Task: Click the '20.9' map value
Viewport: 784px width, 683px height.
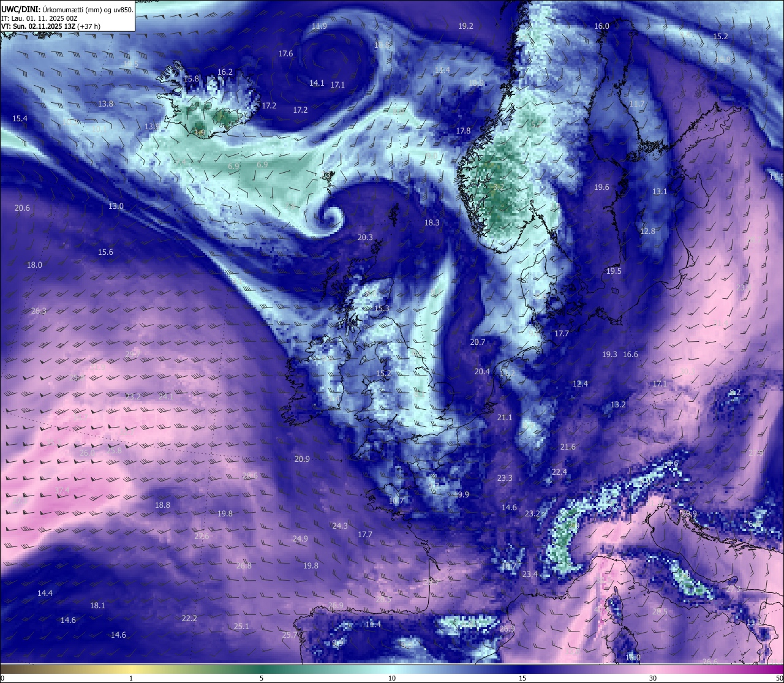Action: tap(302, 459)
